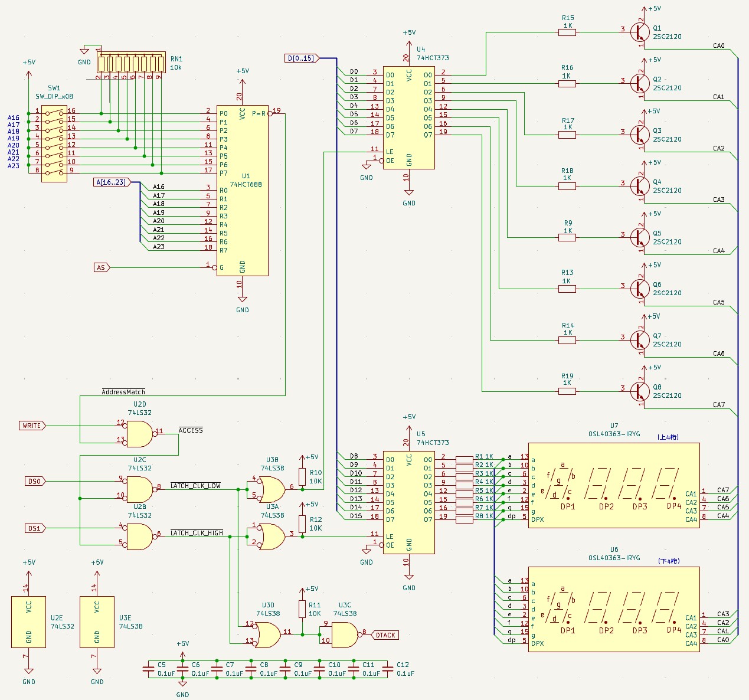Click the U4 74HCT373 latch body
749x700 pixels.
click(x=408, y=117)
